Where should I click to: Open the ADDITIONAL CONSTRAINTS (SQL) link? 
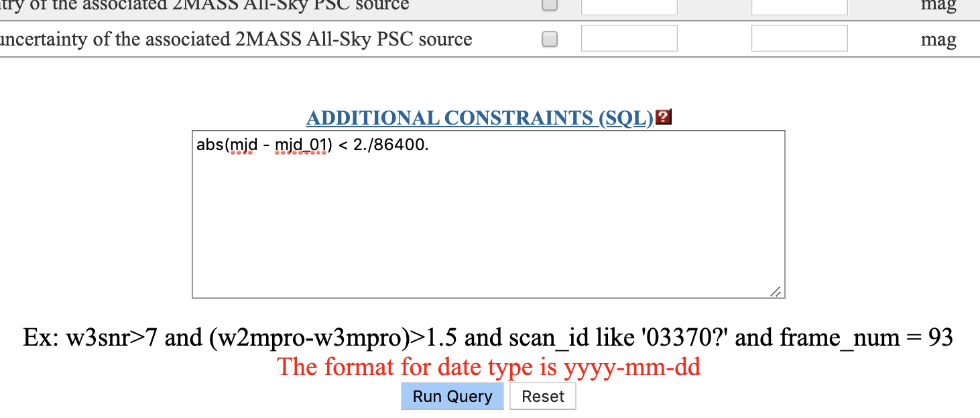479,118
